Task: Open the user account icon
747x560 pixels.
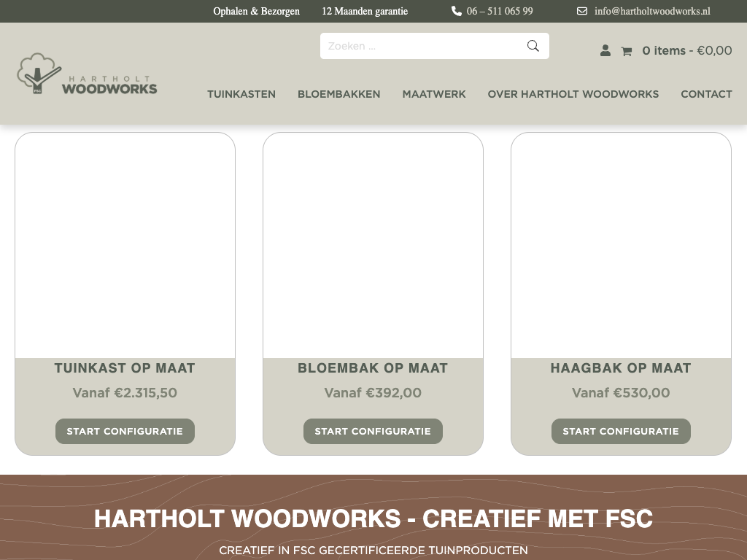Action: pos(605,50)
